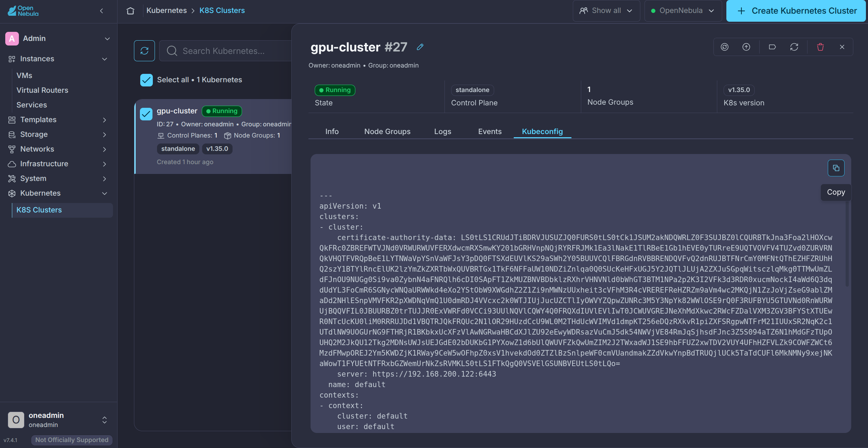This screenshot has height=448, width=868.
Task: Click the label tag icon in cluster toolbar
Action: pyautogui.click(x=773, y=47)
